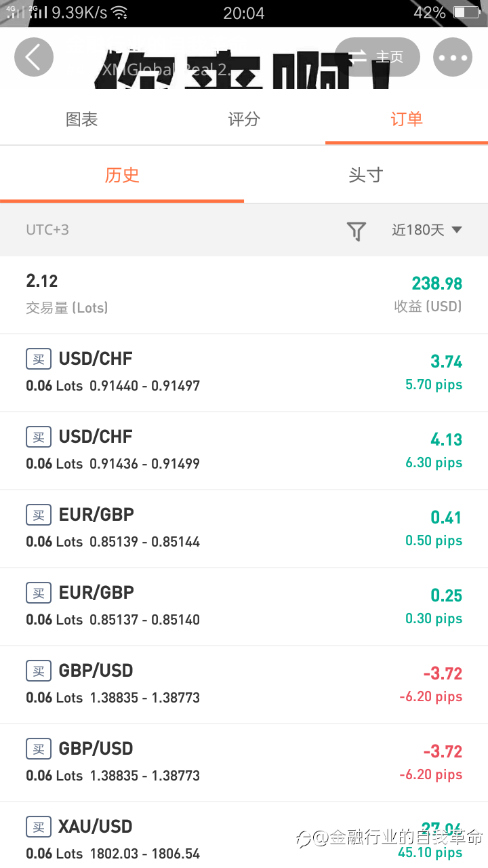Tap the 238.98 total profit value
This screenshot has height=868, width=488.
437,283
